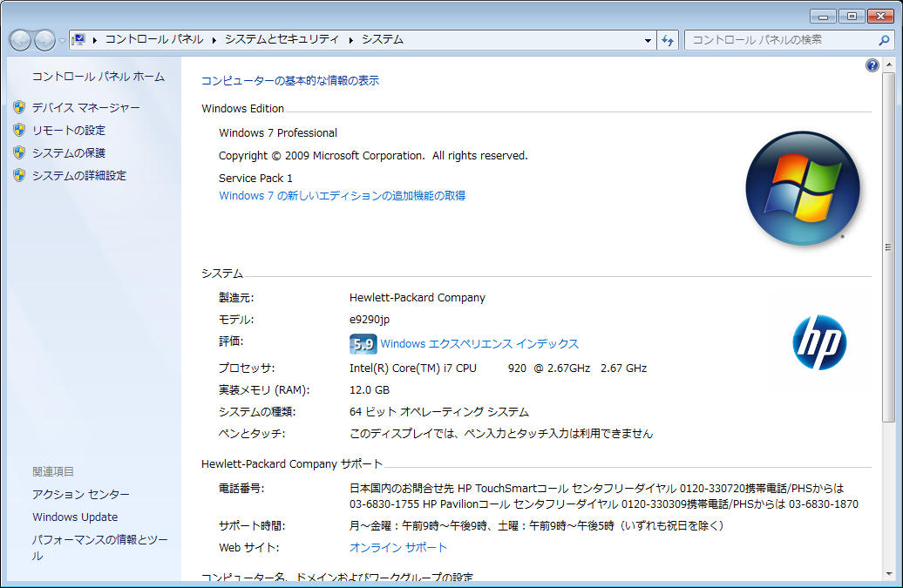Image resolution: width=903 pixels, height=588 pixels.
Task: Expand the arrow after コントロール パネル
Action: (214, 40)
